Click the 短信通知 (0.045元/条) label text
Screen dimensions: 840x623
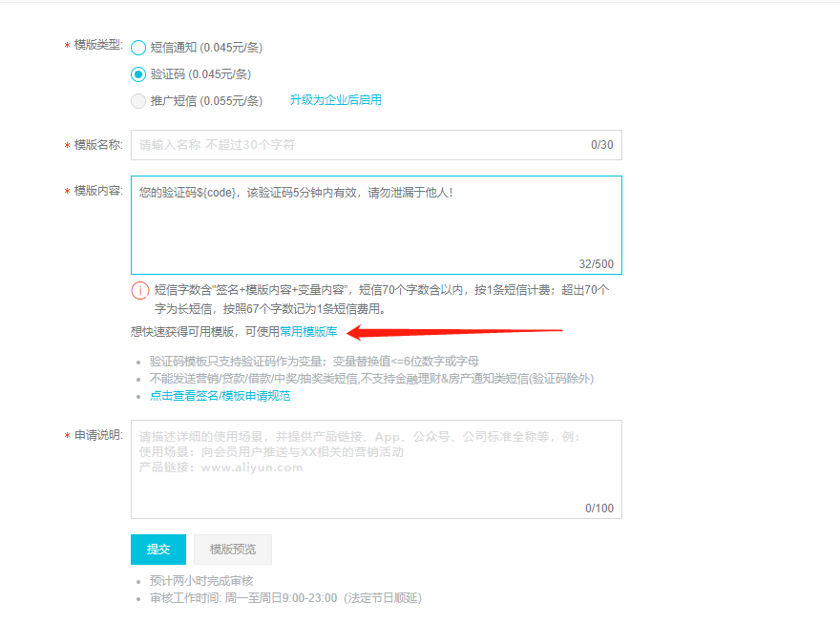click(x=206, y=48)
